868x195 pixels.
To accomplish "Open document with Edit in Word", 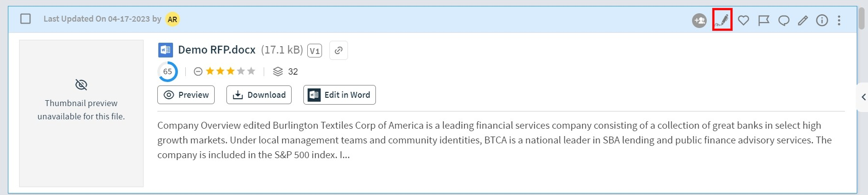I will click(x=340, y=95).
